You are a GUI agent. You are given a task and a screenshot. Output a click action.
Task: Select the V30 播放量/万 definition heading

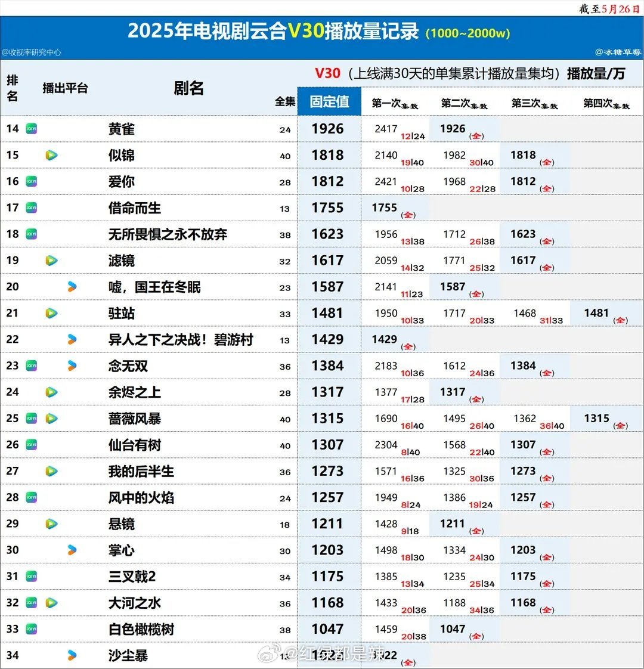(x=470, y=74)
